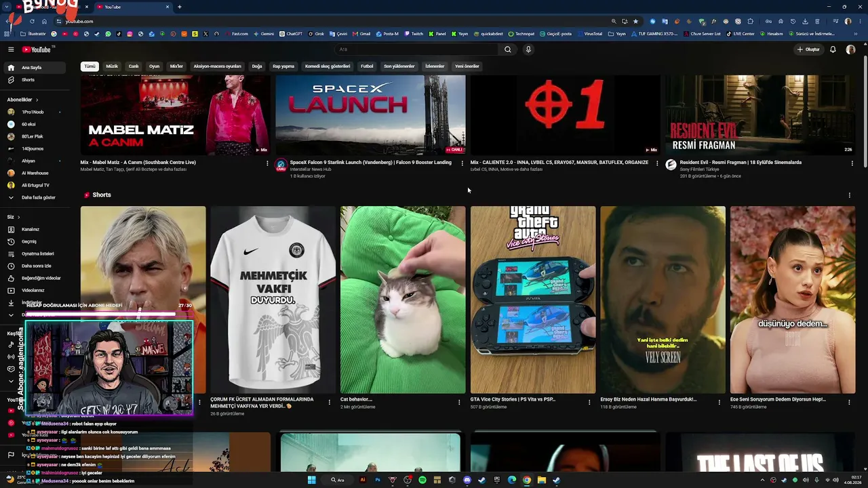Open the Yayın bookmarks folder

pyautogui.click(x=616, y=34)
